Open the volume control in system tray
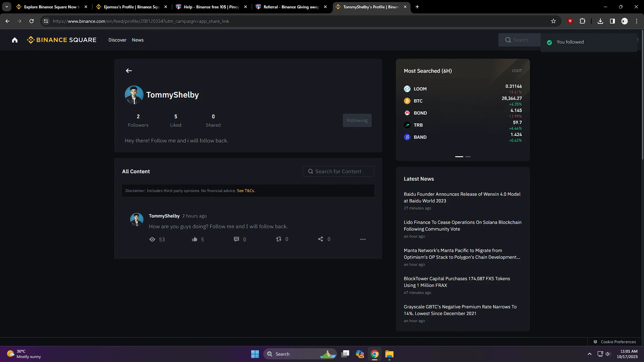The image size is (644, 362). coord(608,354)
